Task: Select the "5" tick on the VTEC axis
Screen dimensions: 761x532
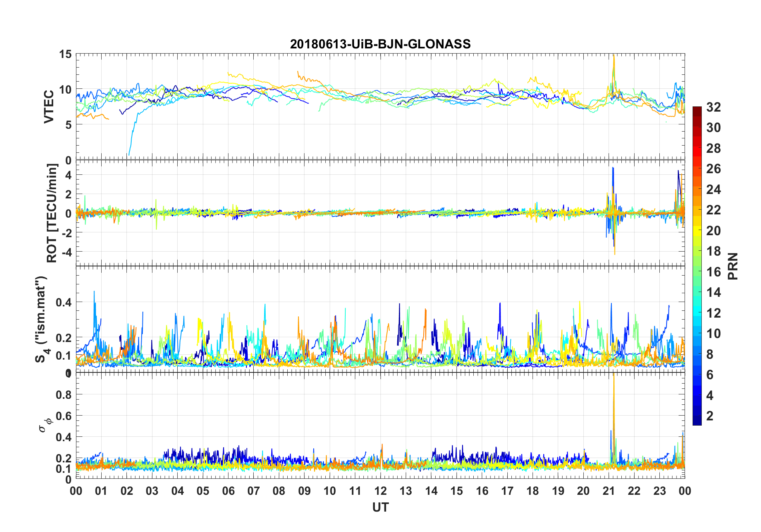Action: (68, 125)
